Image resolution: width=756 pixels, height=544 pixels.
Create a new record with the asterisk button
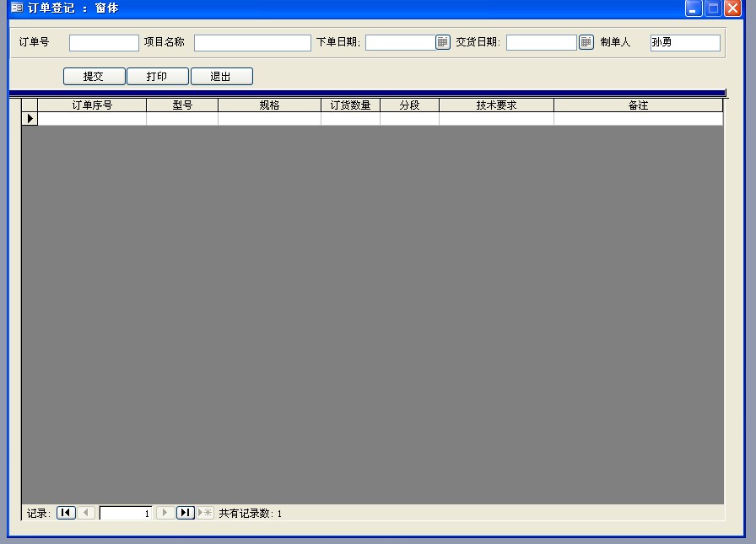pyautogui.click(x=205, y=513)
